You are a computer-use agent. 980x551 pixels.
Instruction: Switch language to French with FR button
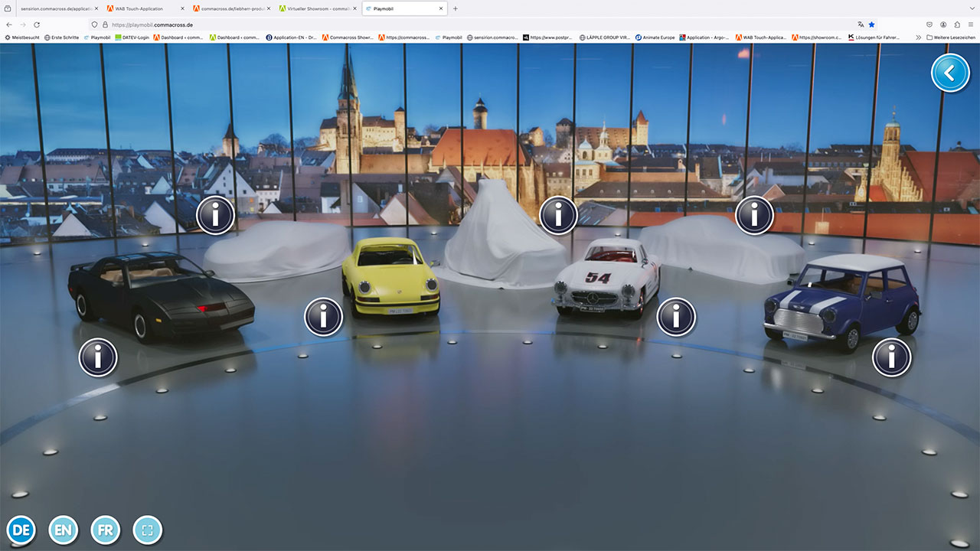point(106,530)
